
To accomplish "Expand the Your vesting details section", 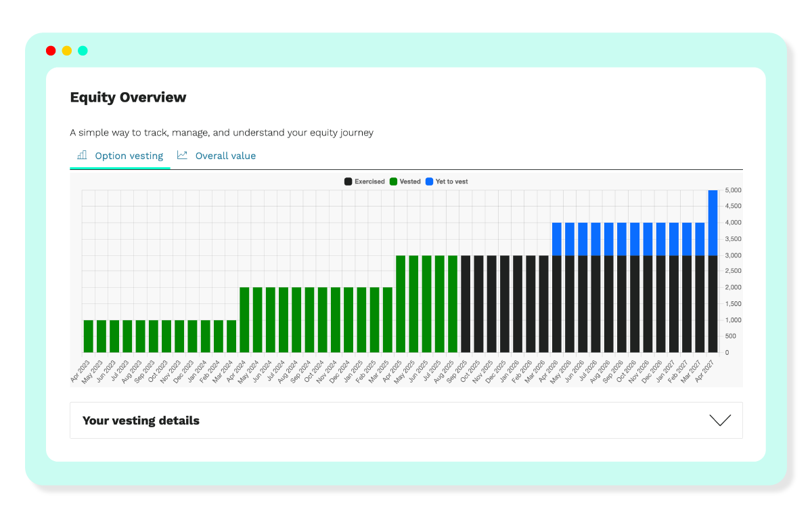I will pyautogui.click(x=406, y=420).
